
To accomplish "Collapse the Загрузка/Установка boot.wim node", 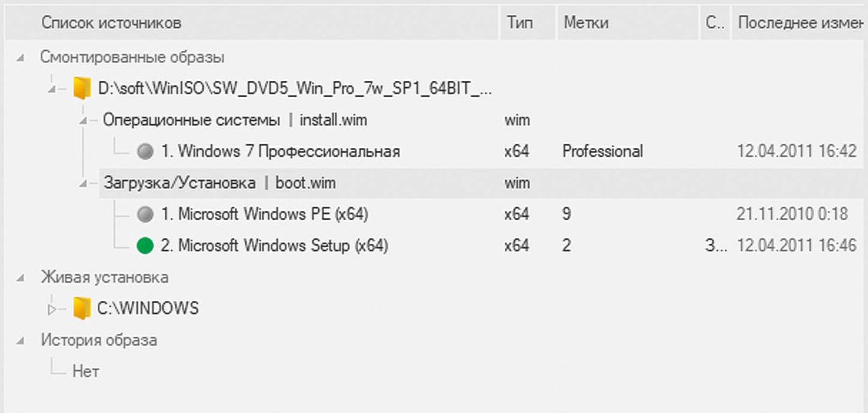I will [84, 183].
